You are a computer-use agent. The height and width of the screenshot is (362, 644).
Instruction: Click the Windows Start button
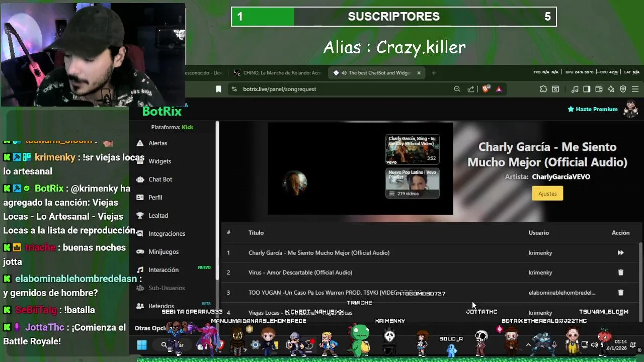142,345
